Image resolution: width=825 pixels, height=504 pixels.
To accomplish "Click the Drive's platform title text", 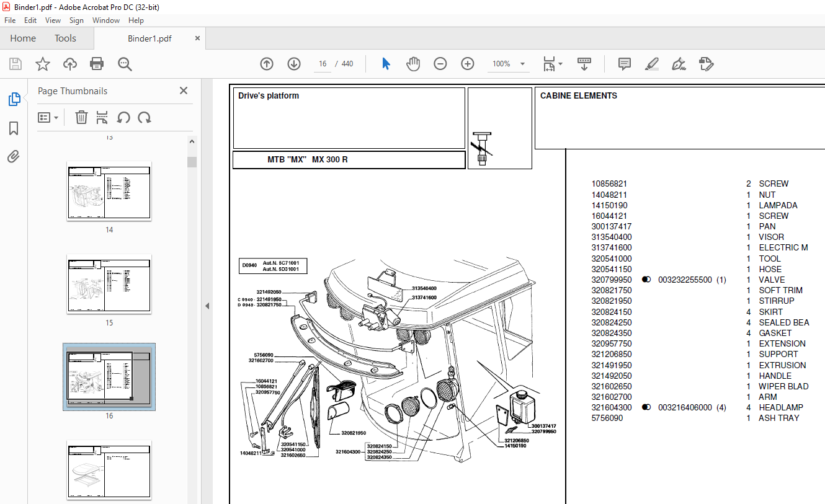I will tap(269, 95).
